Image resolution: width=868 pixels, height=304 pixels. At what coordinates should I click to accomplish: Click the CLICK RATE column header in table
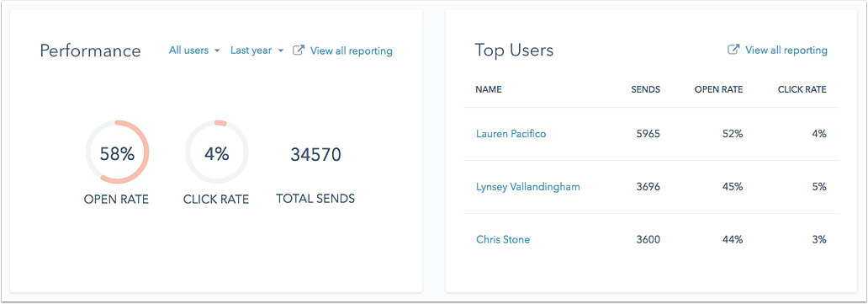802,89
